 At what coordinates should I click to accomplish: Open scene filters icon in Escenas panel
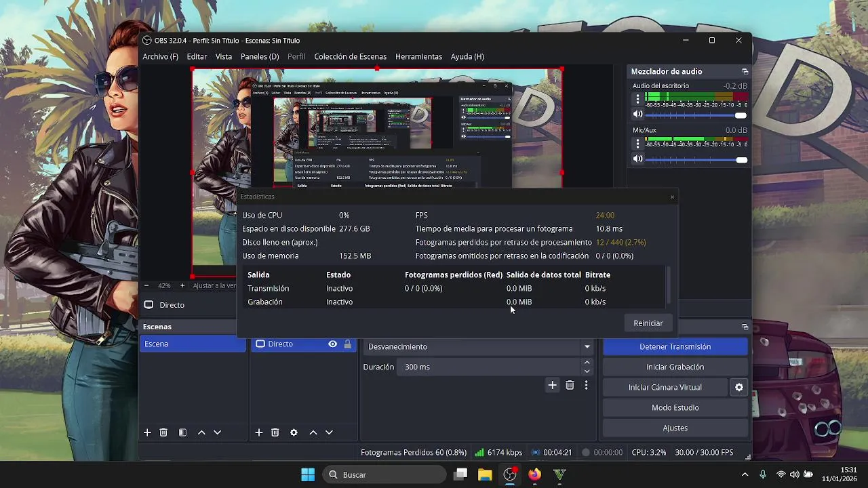click(182, 432)
